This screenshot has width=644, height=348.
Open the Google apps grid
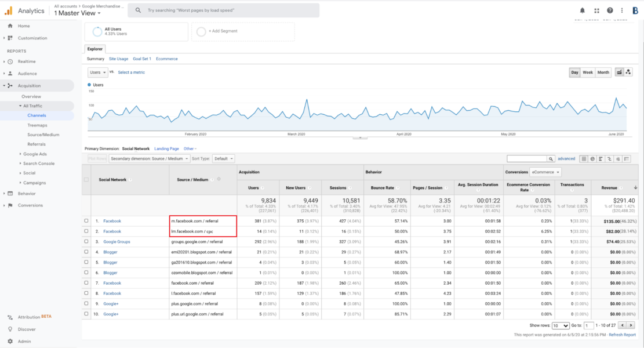(596, 10)
